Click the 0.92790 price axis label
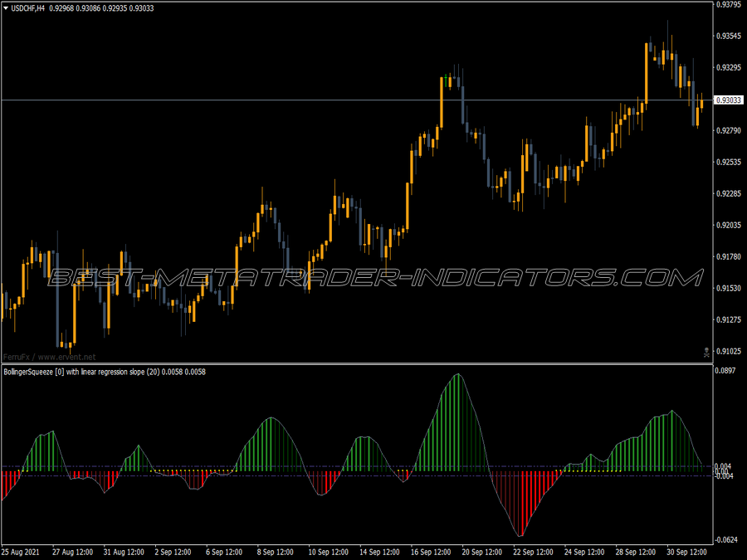Viewport: 747px width, 560px height. click(729, 130)
